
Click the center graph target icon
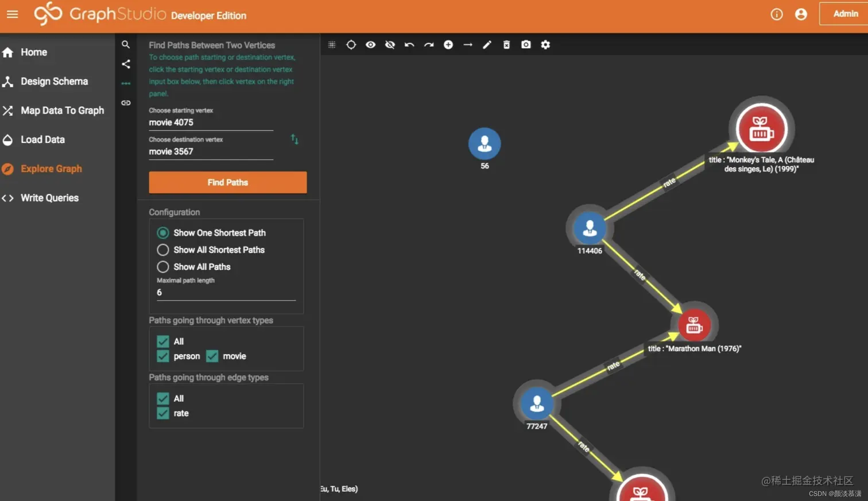click(x=351, y=45)
